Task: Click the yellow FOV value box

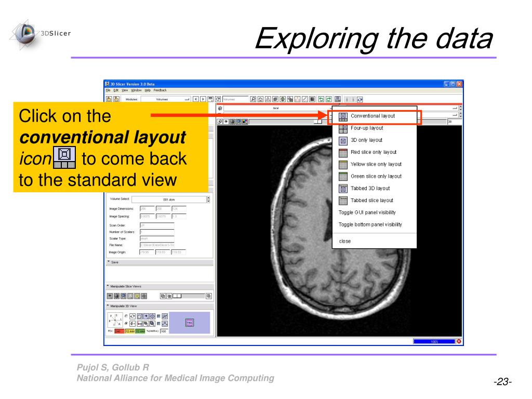Action: pyautogui.click(x=130, y=331)
